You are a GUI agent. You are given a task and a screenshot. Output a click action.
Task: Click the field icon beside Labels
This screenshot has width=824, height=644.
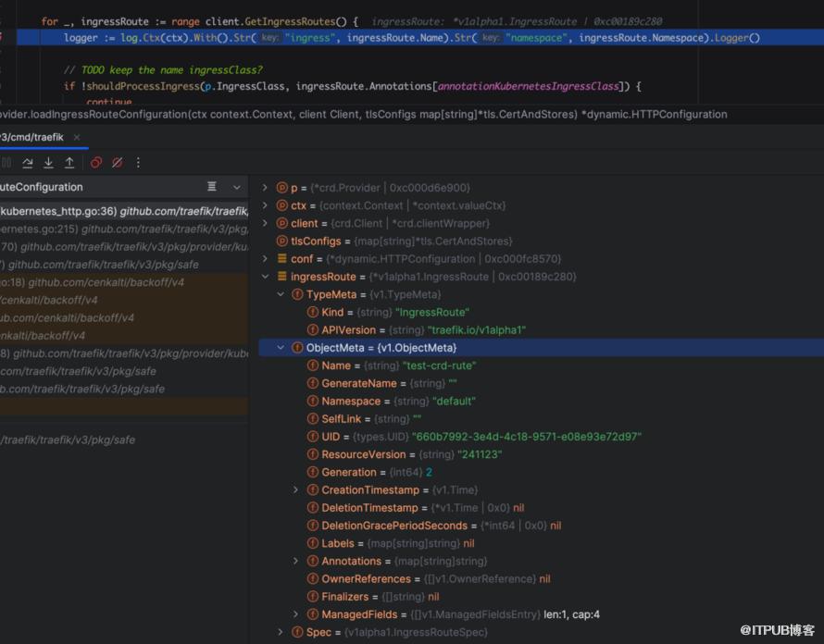tap(313, 543)
